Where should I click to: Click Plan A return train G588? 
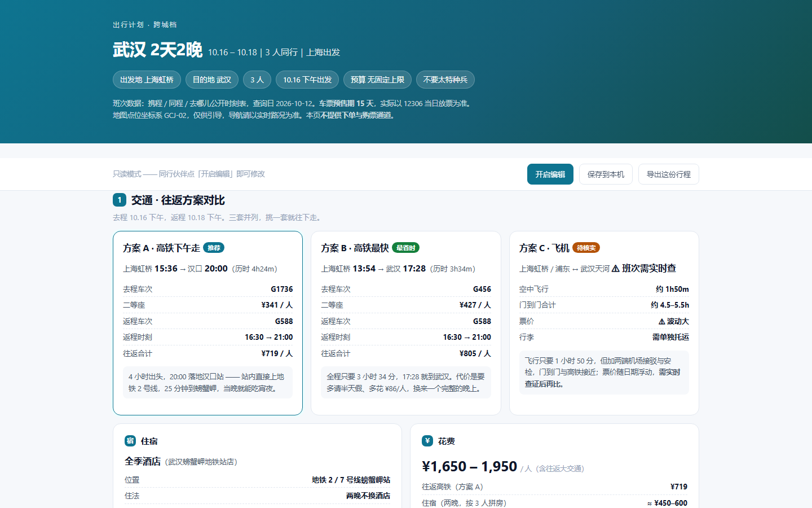[284, 321]
